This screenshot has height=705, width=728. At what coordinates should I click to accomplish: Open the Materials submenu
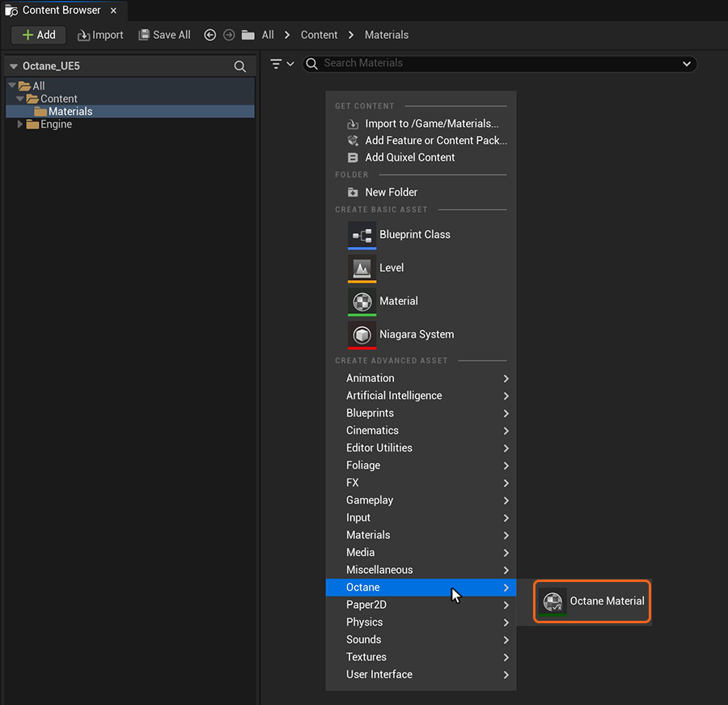click(x=421, y=535)
